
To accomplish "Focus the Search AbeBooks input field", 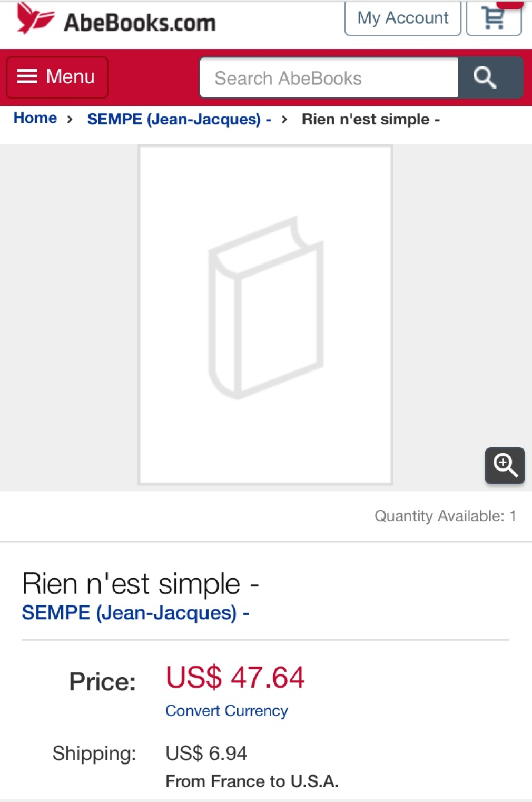I will coord(329,78).
